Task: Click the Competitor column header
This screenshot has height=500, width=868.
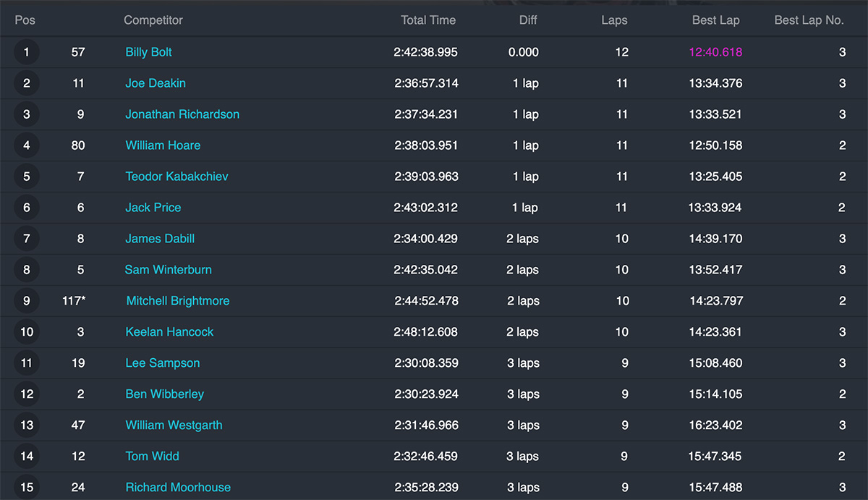Action: [x=153, y=20]
